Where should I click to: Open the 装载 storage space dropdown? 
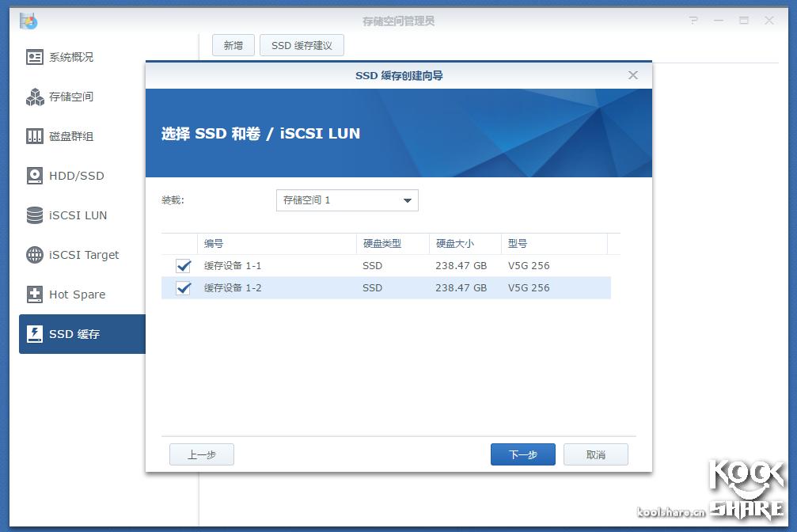[347, 199]
